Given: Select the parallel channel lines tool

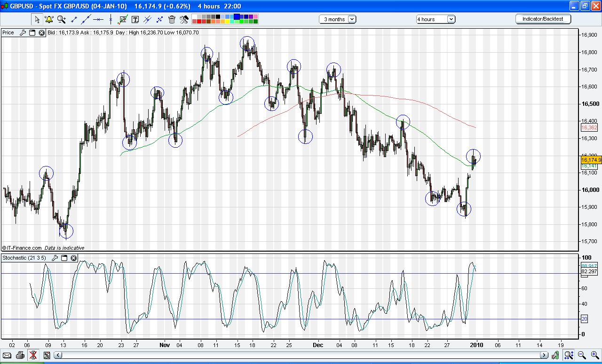Looking at the screenshot, I should click(x=147, y=19).
